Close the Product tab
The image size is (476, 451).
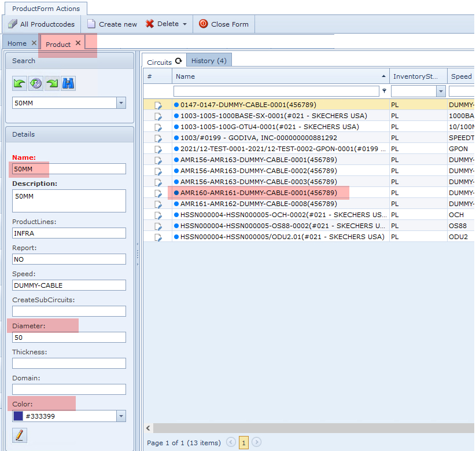coord(78,43)
